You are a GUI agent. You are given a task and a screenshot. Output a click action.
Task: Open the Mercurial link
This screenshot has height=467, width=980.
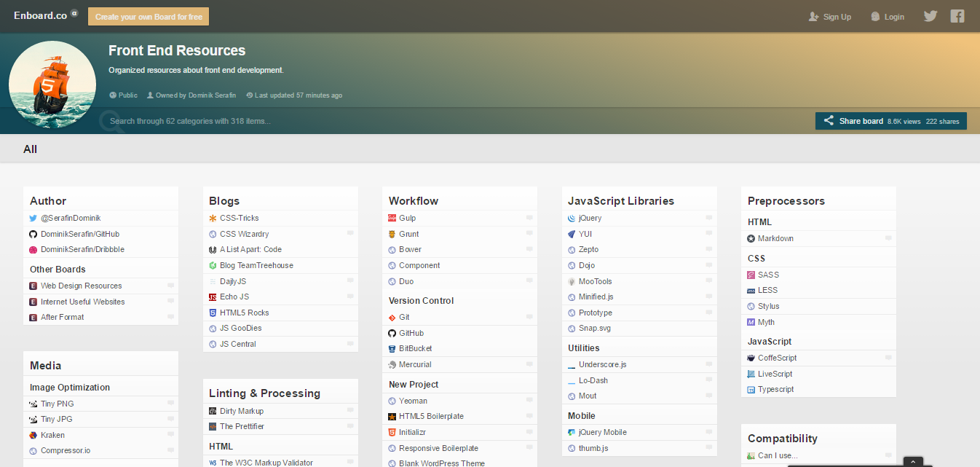pos(415,364)
